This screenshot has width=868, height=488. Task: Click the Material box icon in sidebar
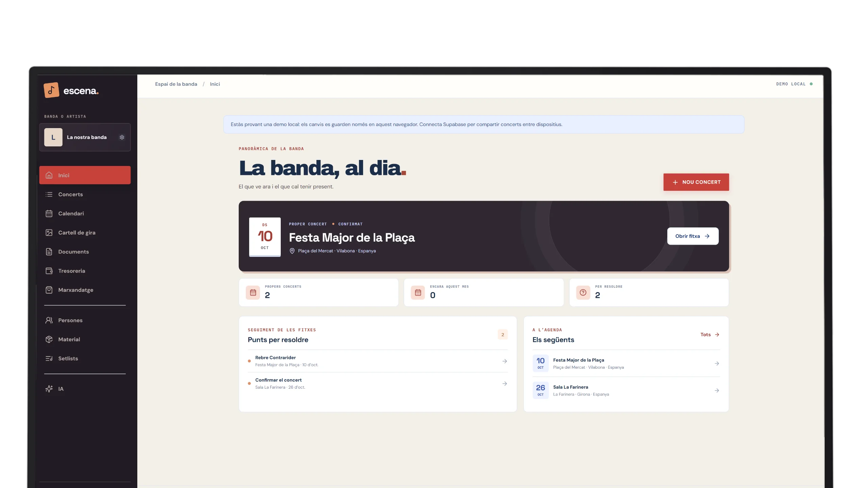[49, 339]
